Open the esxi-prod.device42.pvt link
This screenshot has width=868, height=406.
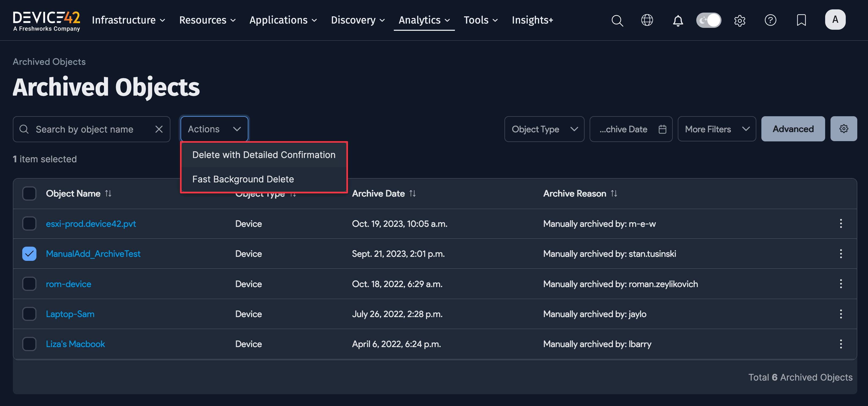coord(91,224)
